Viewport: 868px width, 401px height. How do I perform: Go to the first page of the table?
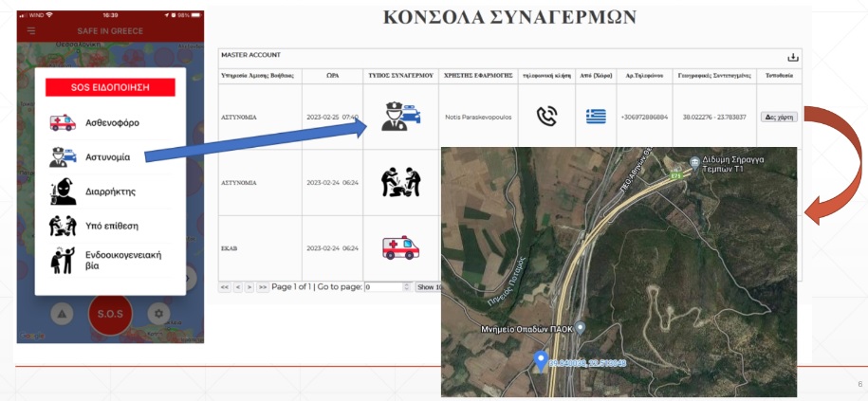point(225,286)
